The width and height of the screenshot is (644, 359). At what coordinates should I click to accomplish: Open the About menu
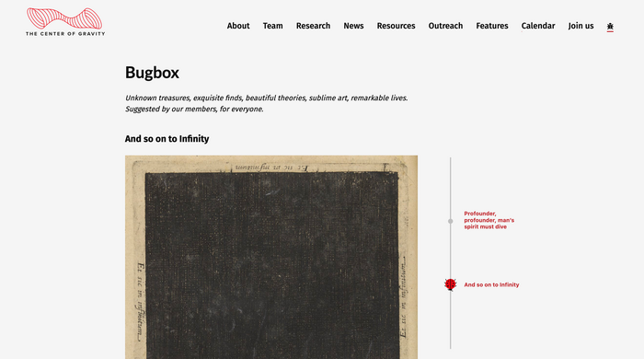[238, 26]
